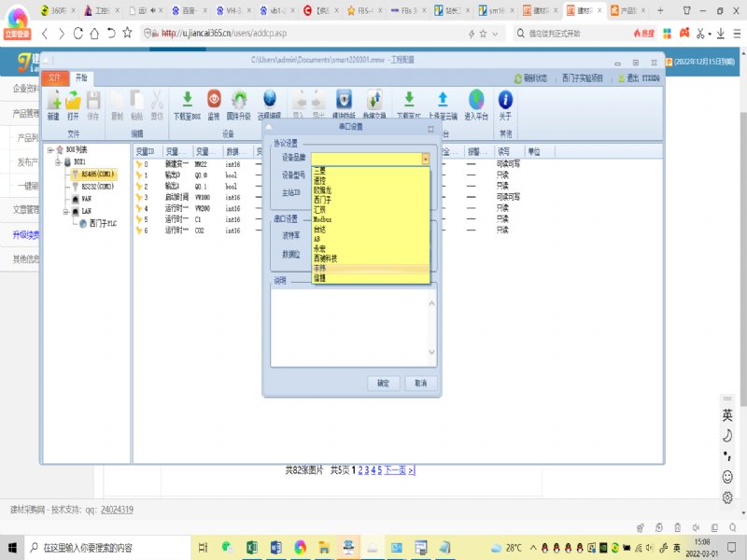
Task: Select Modbus in the brand dropdown list
Action: click(x=324, y=217)
